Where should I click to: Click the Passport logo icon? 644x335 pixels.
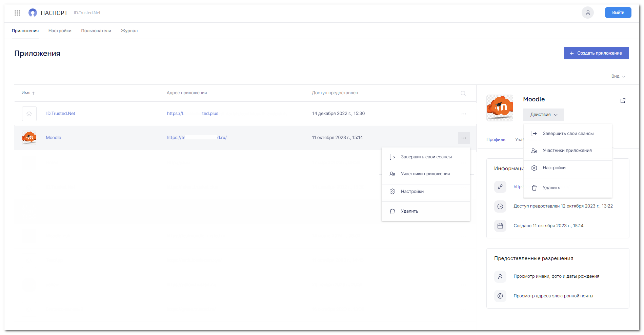click(x=33, y=13)
